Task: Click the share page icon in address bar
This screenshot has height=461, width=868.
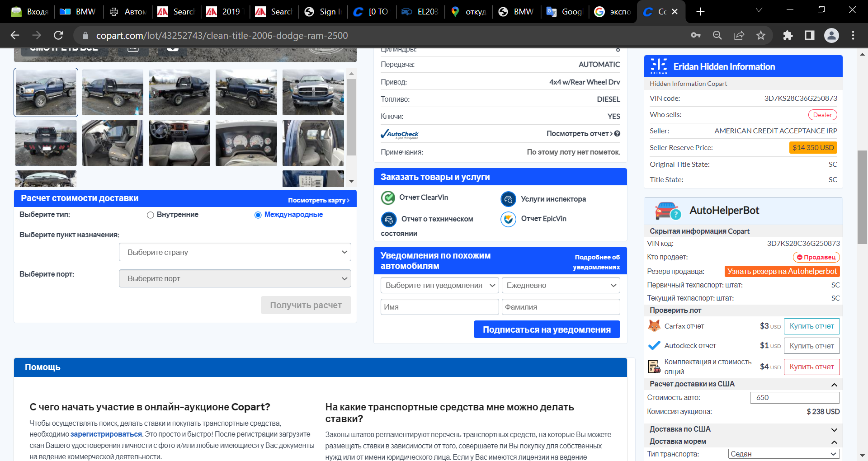Action: coord(739,35)
